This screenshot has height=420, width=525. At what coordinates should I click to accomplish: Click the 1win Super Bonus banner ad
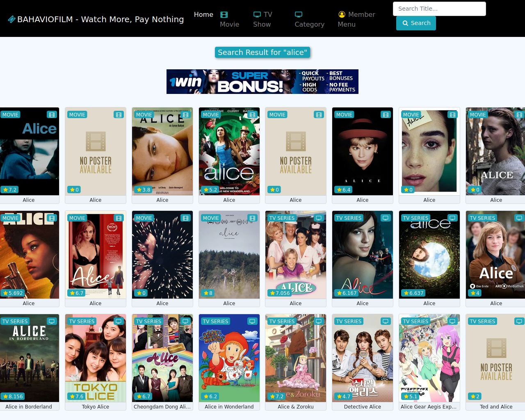point(262,82)
